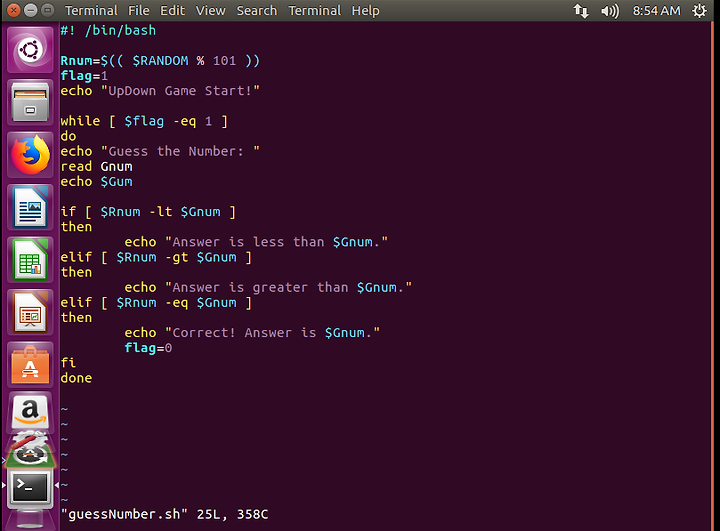This screenshot has height=531, width=720.
Task: Open Ubuntu Software store icon
Action: [30, 365]
